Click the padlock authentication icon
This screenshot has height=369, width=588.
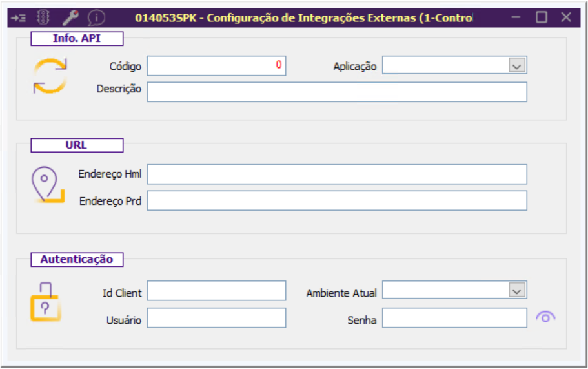(x=46, y=302)
